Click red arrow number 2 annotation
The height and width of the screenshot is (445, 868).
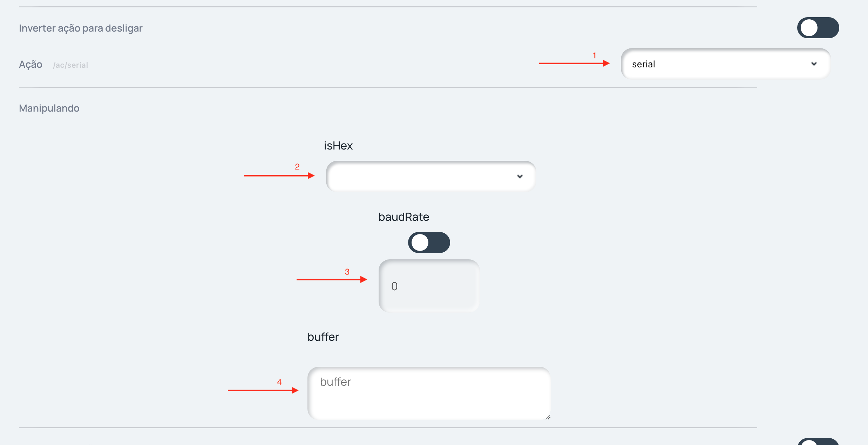(279, 175)
